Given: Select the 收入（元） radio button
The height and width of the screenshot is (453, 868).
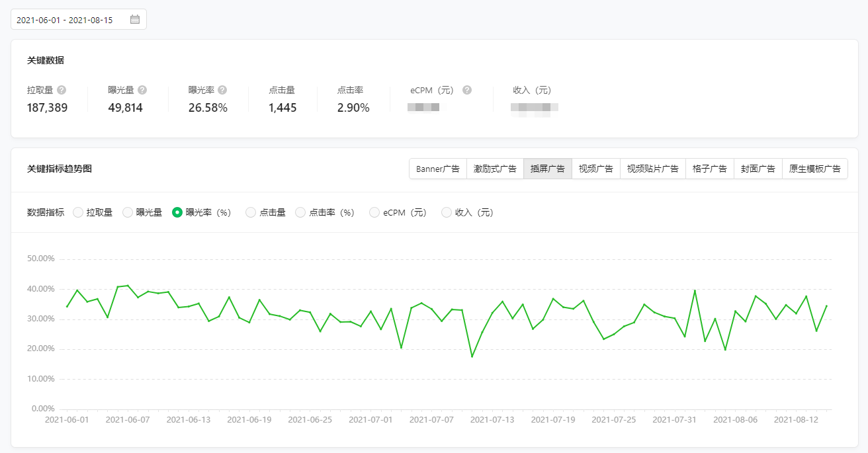Looking at the screenshot, I should tap(447, 212).
